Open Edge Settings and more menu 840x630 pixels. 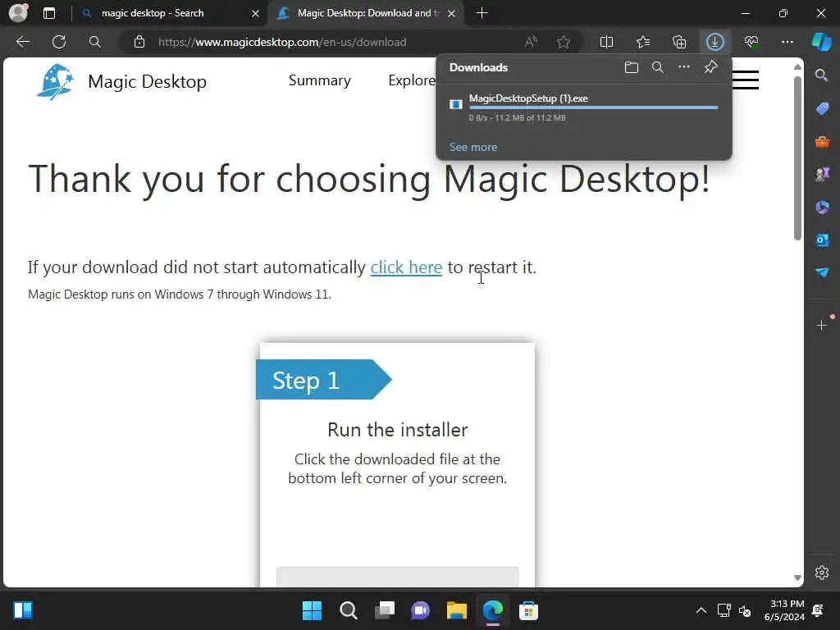(x=787, y=42)
